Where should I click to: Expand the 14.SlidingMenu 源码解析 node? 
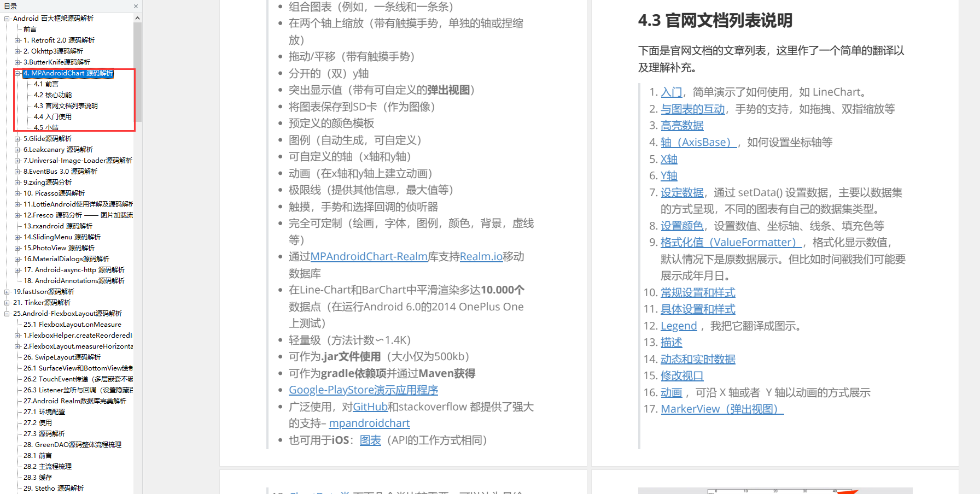[x=17, y=237]
